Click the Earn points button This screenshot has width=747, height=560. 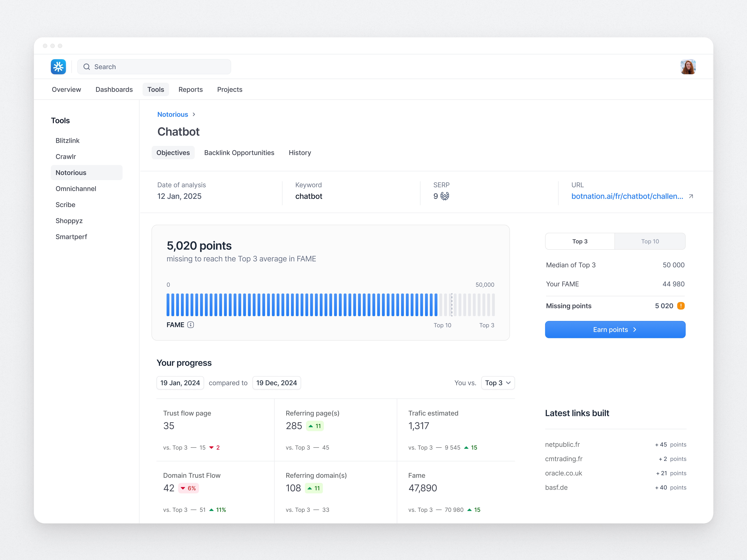tap(615, 329)
